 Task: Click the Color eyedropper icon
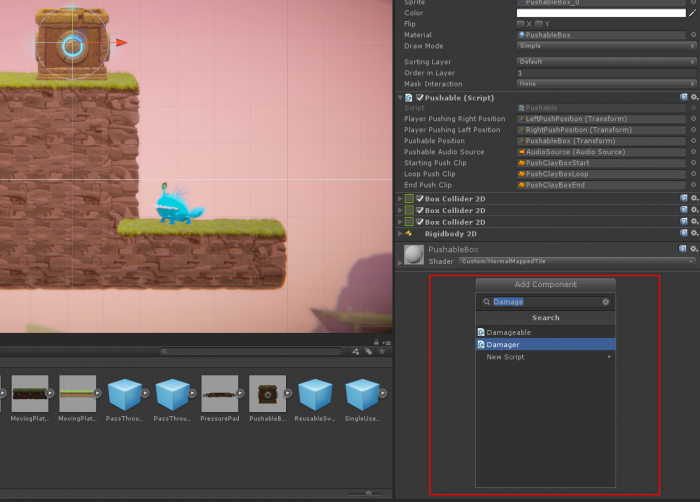tap(692, 13)
